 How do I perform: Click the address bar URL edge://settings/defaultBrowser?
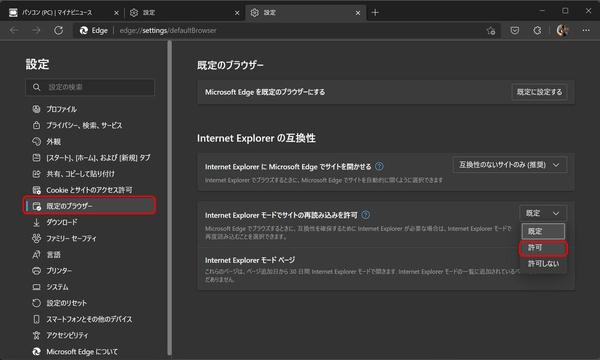pyautogui.click(x=168, y=30)
